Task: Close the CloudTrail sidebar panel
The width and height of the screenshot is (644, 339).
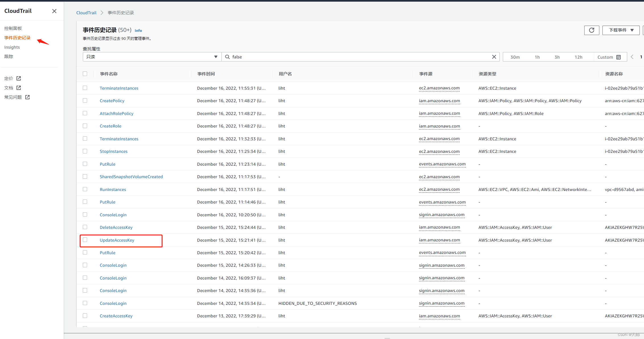Action: click(54, 11)
